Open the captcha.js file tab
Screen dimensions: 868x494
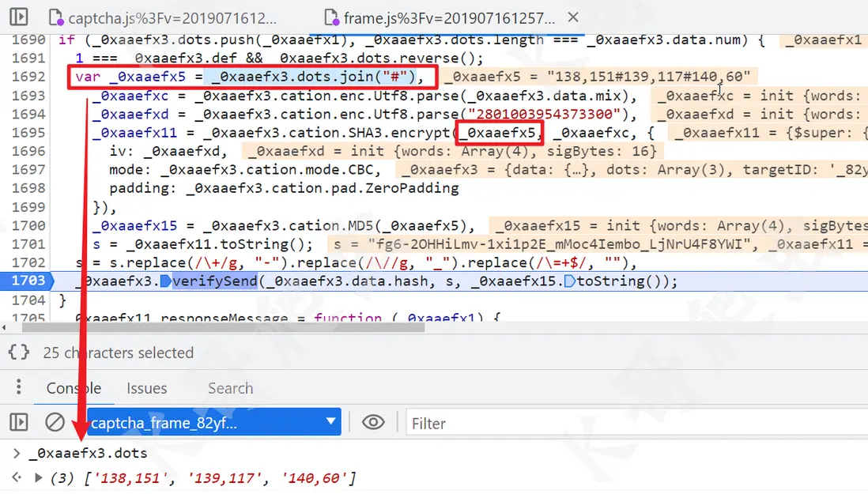[164, 17]
